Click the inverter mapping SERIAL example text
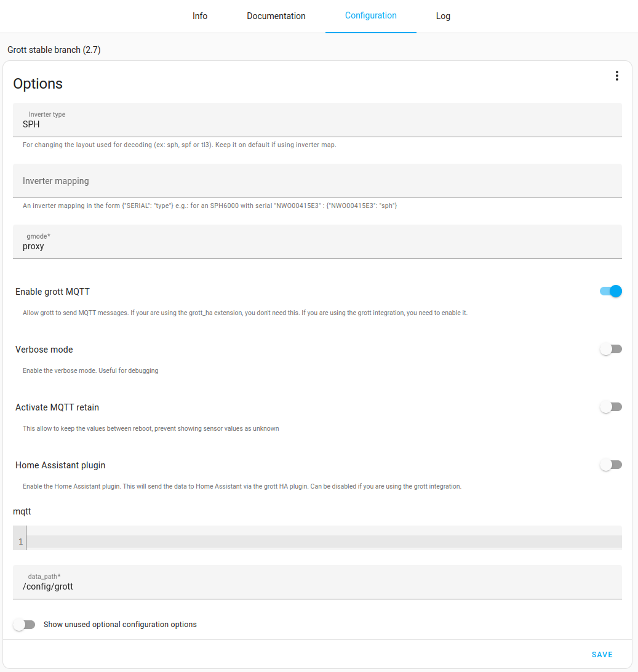638x672 pixels. tap(210, 206)
